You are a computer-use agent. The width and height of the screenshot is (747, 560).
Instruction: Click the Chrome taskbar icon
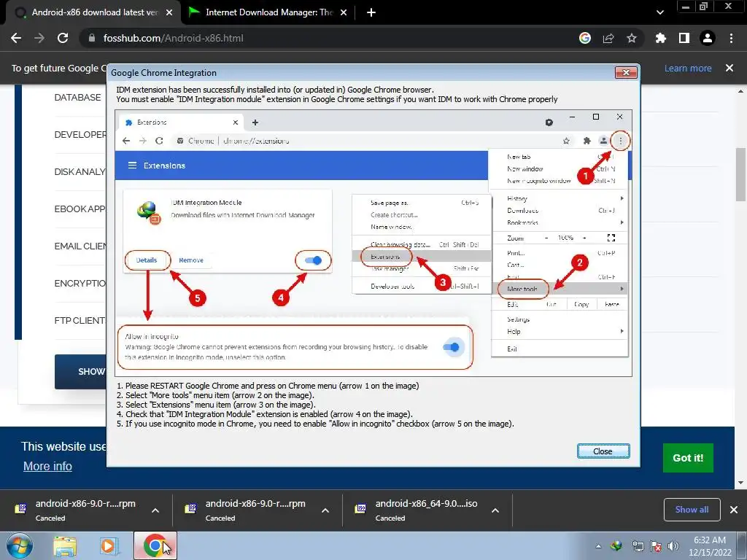tap(155, 545)
